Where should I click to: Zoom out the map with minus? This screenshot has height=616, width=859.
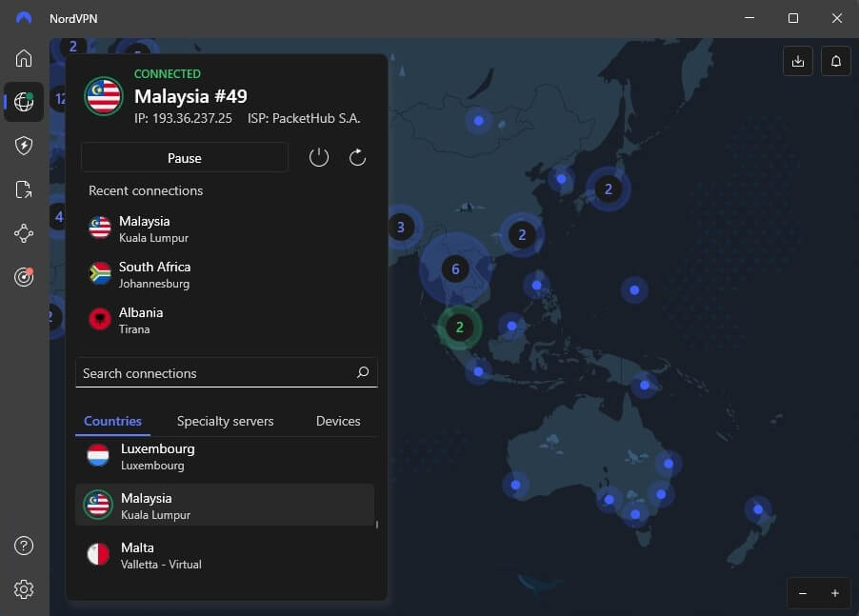point(803,593)
